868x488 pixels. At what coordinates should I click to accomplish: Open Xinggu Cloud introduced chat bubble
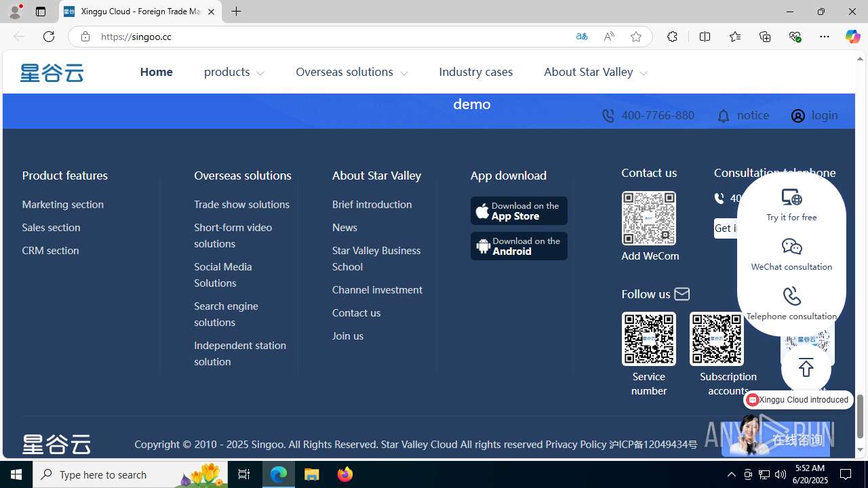tap(798, 400)
